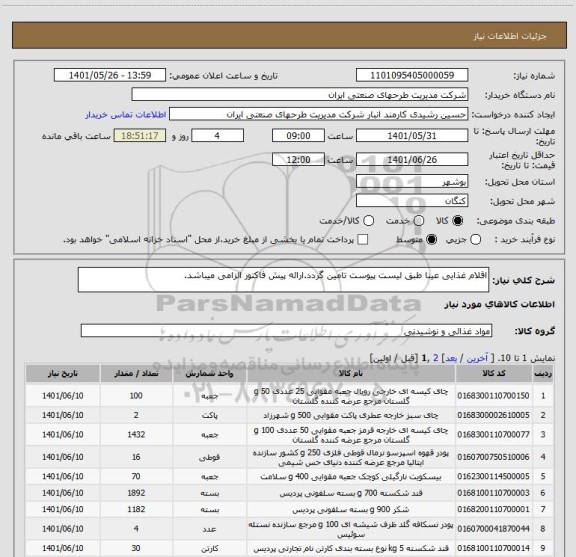The height and width of the screenshot is (557, 576).
Task: Click the validity time field 12:00
Action: 298,159
